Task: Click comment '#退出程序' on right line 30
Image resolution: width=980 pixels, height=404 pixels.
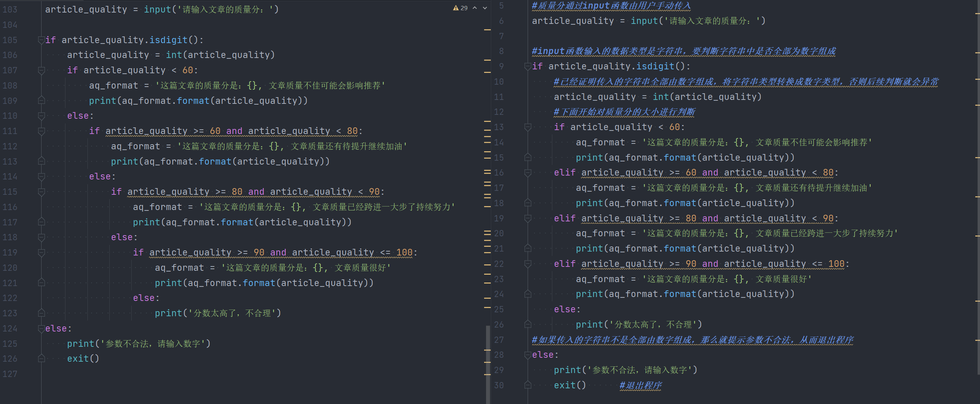Action: coord(641,385)
